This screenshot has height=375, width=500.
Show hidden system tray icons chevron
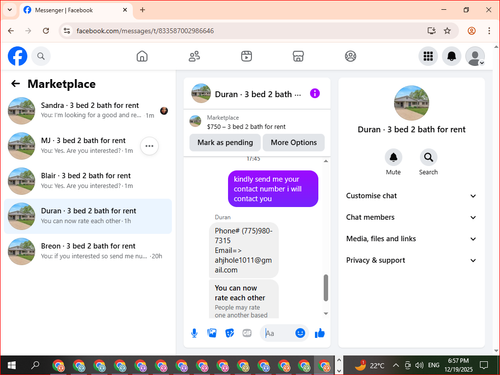click(x=395, y=365)
